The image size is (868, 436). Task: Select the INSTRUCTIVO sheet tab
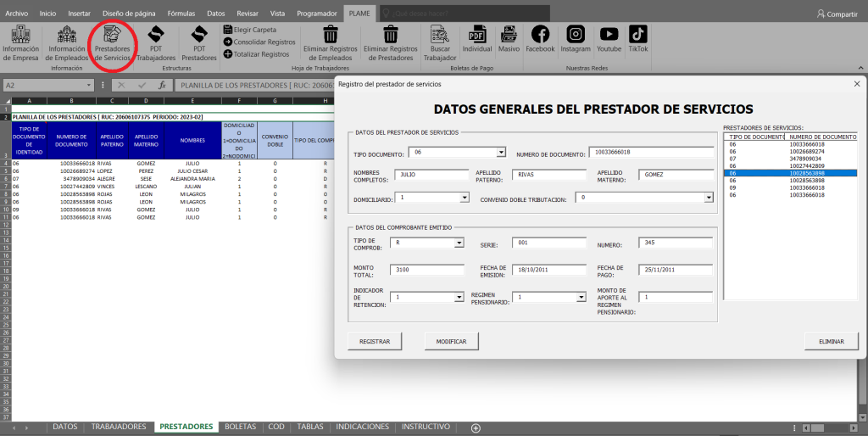pos(426,427)
